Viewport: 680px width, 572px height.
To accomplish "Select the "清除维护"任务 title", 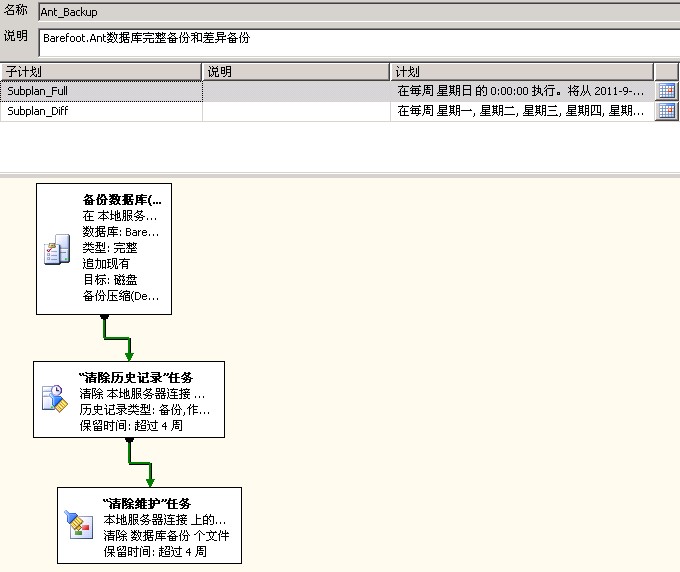I will [x=146, y=503].
